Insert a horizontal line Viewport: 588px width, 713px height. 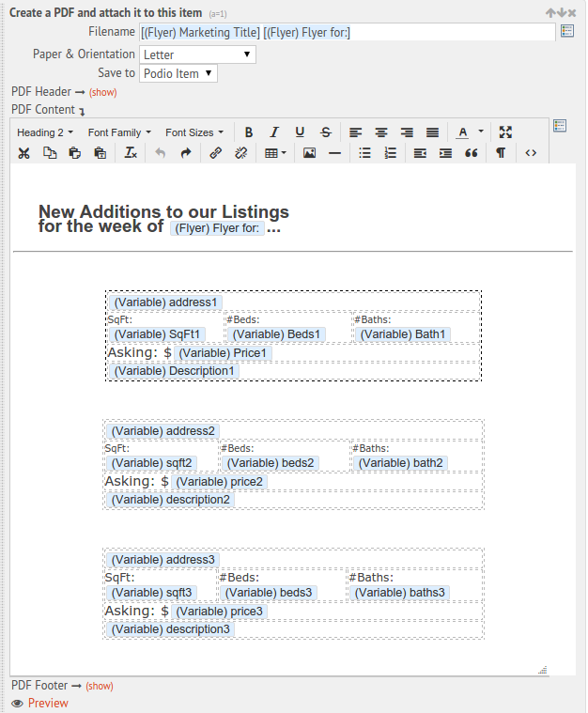(334, 153)
